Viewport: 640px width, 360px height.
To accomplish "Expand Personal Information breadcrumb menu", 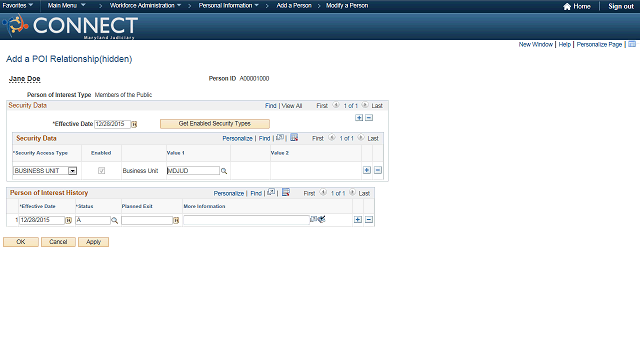I will click(x=229, y=6).
